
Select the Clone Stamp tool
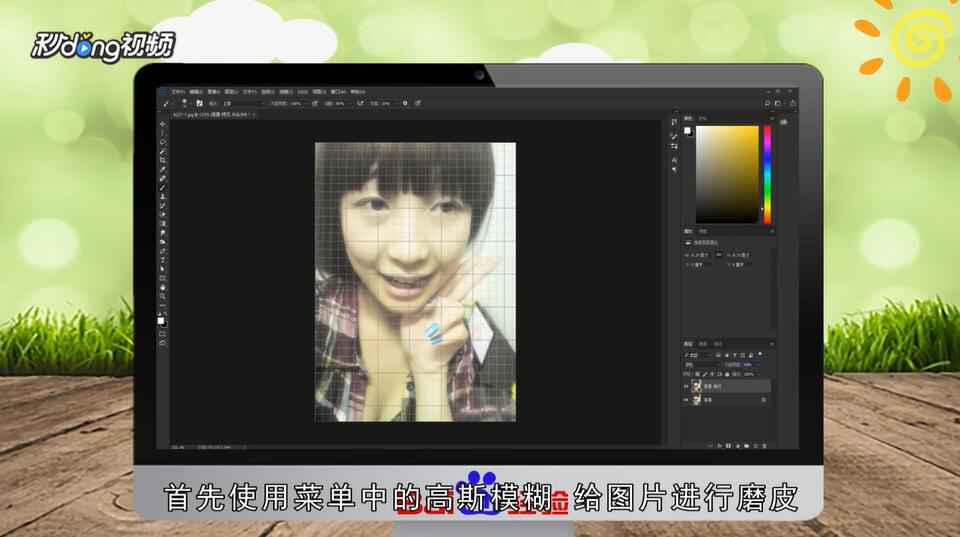click(x=162, y=197)
